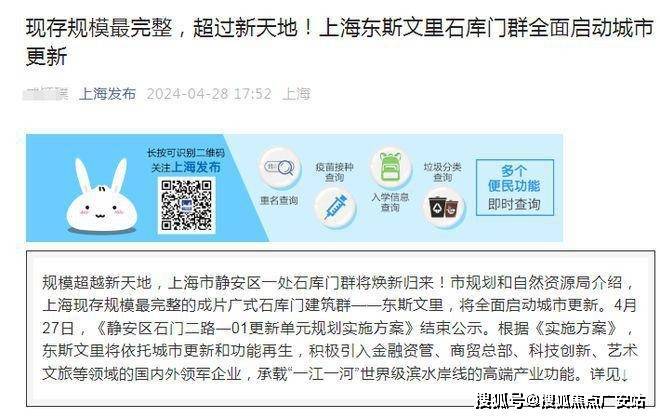Click the 垃圾分类查询 label
Viewport: 660px width, 418px height.
pos(442,172)
